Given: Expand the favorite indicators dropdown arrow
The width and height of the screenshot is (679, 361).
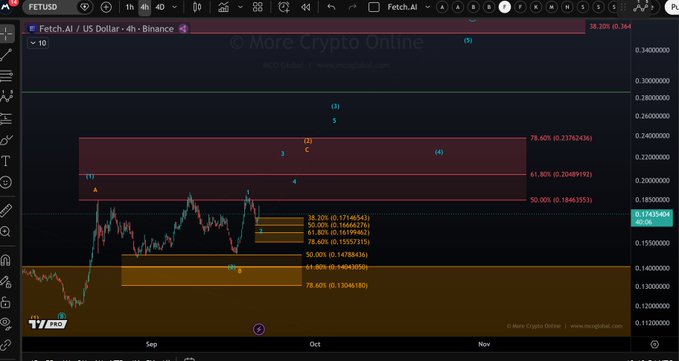Looking at the screenshot, I should point(241,7).
